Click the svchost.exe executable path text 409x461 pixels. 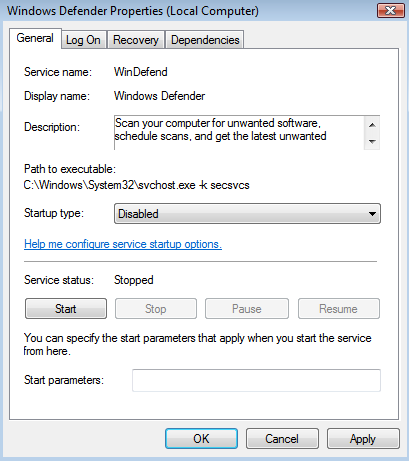point(136,185)
